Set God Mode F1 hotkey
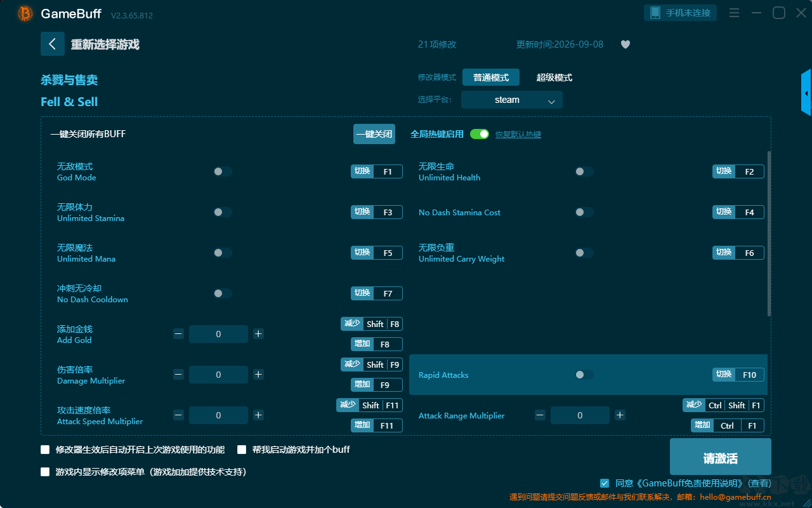812x508 pixels. coord(377,171)
